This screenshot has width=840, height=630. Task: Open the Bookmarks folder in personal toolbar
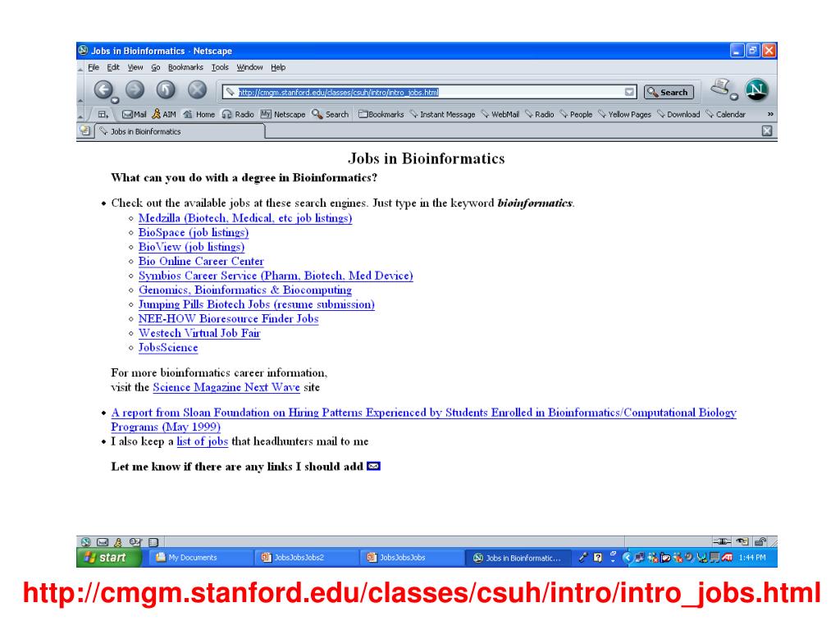[381, 115]
